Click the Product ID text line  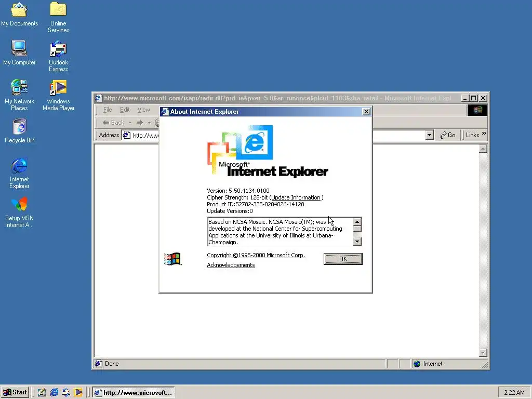[255, 204]
